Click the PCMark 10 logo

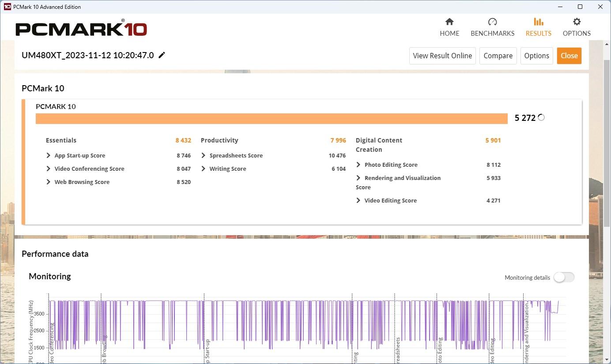click(x=81, y=29)
